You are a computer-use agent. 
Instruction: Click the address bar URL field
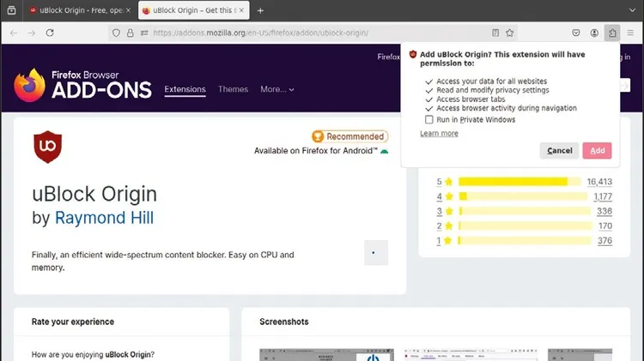click(x=313, y=33)
